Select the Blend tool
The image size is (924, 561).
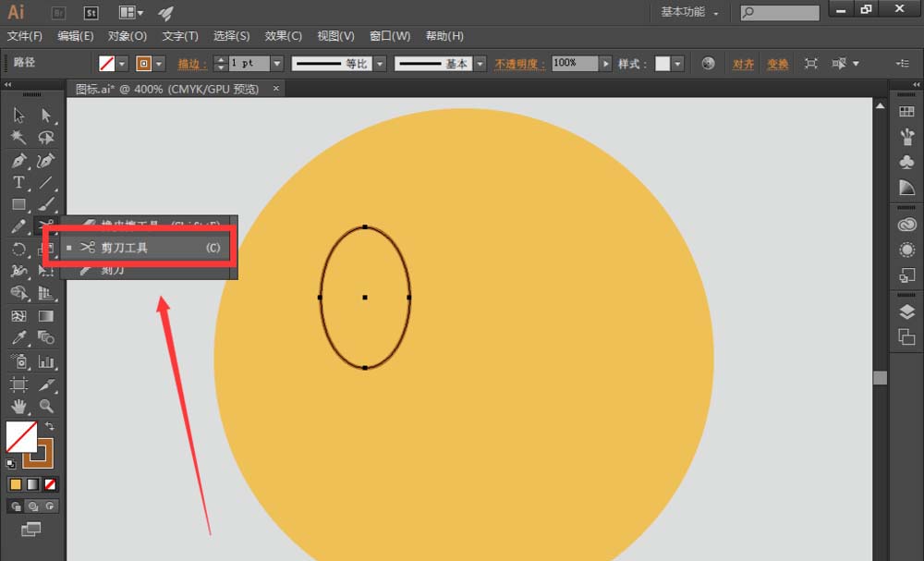46,337
